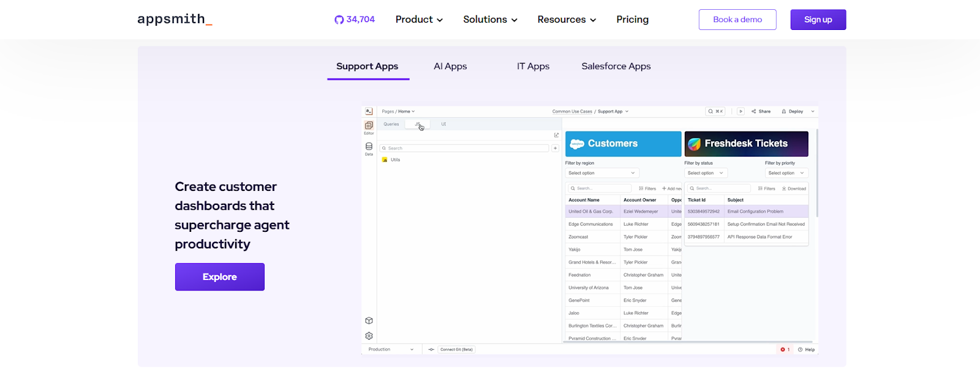Image resolution: width=980 pixels, height=383 pixels.
Task: Click the API Response Data Format Error ticket
Action: coord(759,237)
